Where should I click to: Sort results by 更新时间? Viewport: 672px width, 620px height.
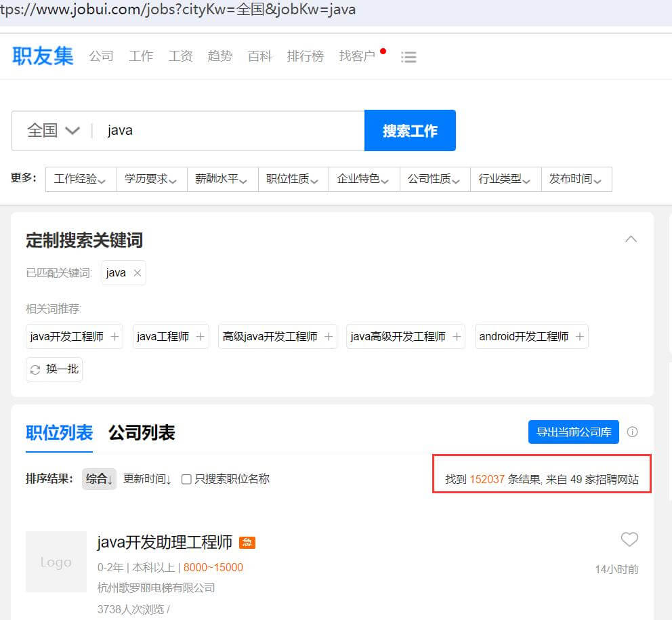click(147, 479)
